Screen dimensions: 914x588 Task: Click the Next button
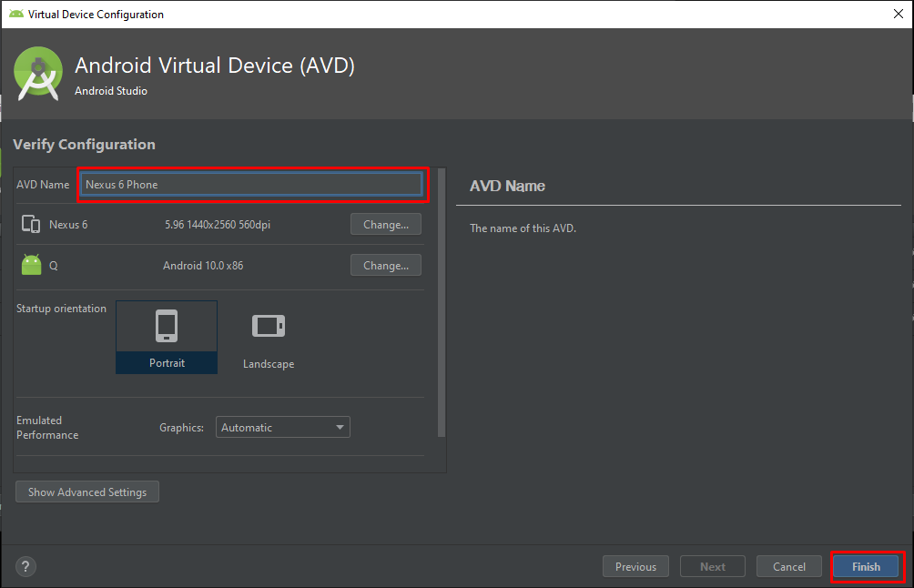tap(713, 566)
